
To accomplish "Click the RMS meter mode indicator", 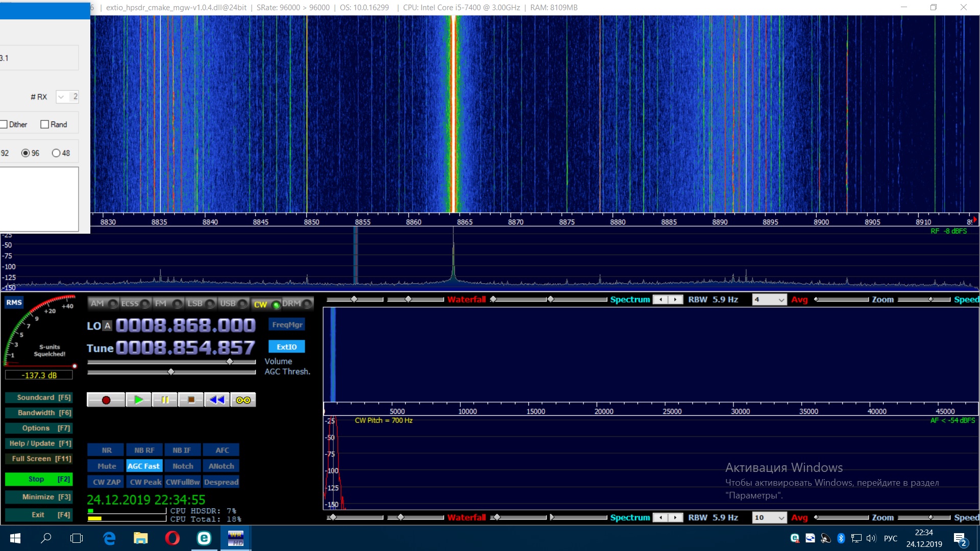I will point(14,303).
